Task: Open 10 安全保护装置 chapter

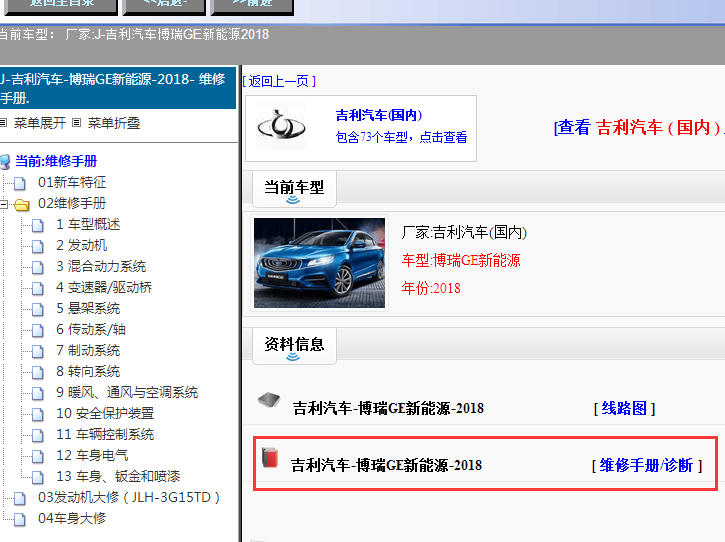Action: point(105,413)
